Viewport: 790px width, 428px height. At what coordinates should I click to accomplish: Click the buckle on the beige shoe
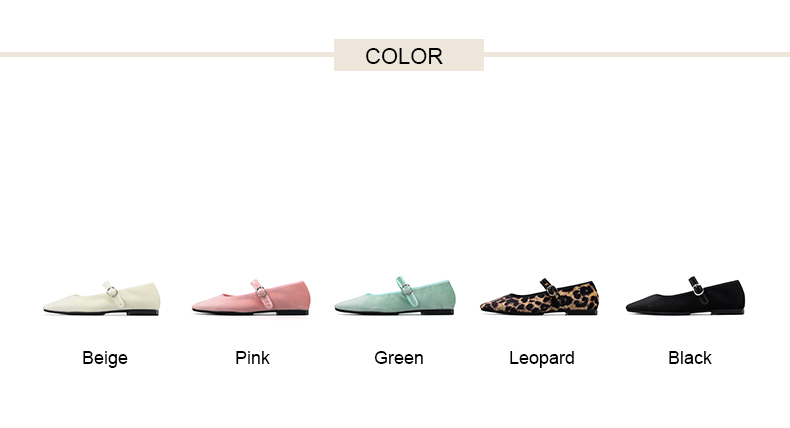pyautogui.click(x=113, y=291)
